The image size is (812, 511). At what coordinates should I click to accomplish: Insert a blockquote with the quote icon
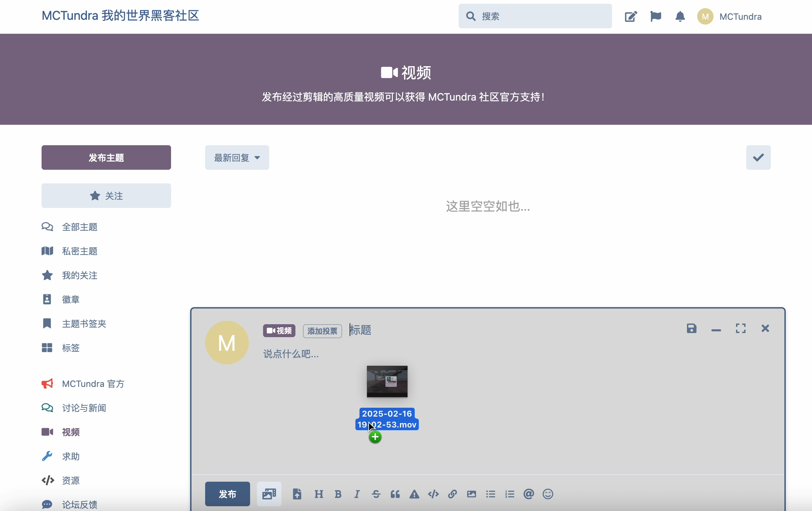click(x=395, y=494)
